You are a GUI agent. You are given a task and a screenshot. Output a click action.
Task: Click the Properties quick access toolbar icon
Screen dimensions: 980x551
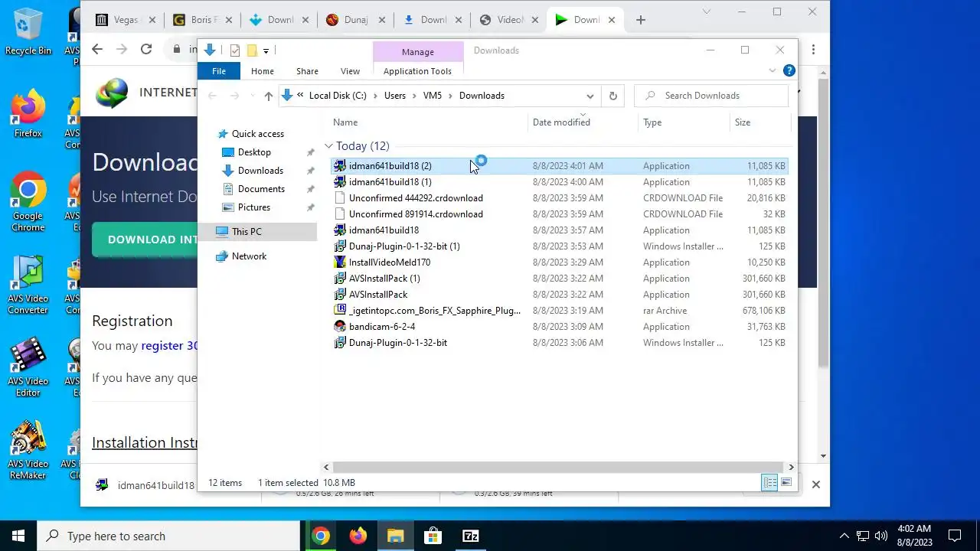(235, 51)
